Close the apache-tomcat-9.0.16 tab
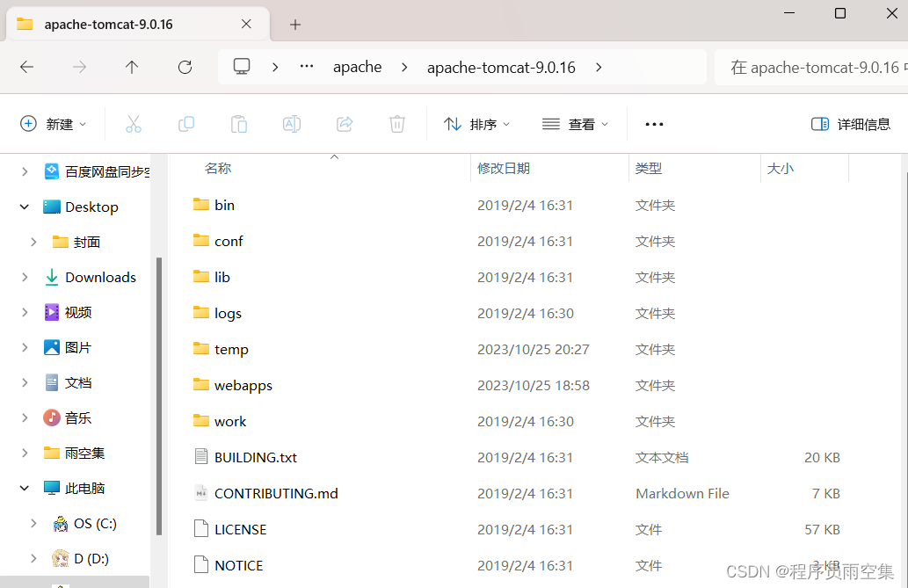Image resolution: width=908 pixels, height=588 pixels. point(246,24)
